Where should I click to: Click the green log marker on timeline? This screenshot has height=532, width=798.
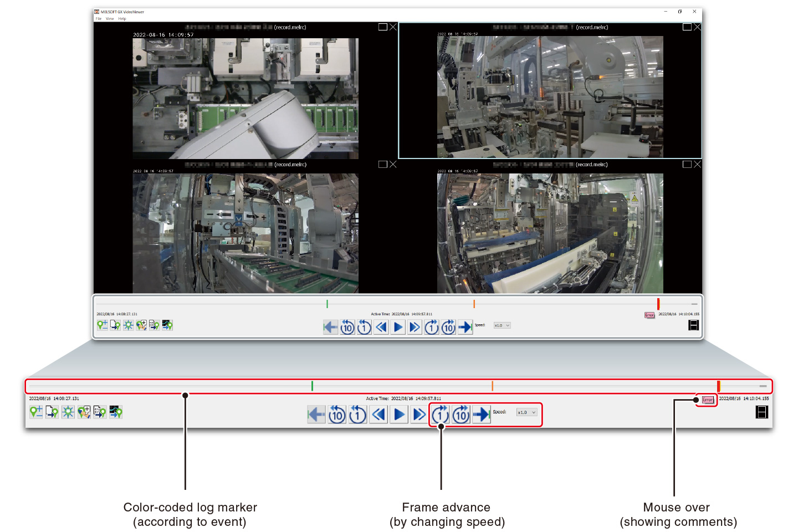pos(313,385)
